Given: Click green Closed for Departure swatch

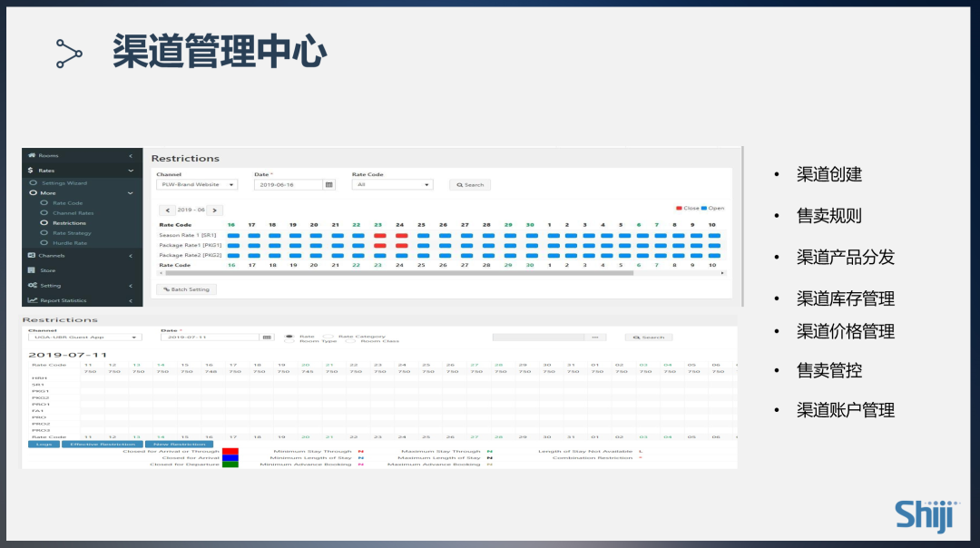Looking at the screenshot, I should (x=230, y=465).
